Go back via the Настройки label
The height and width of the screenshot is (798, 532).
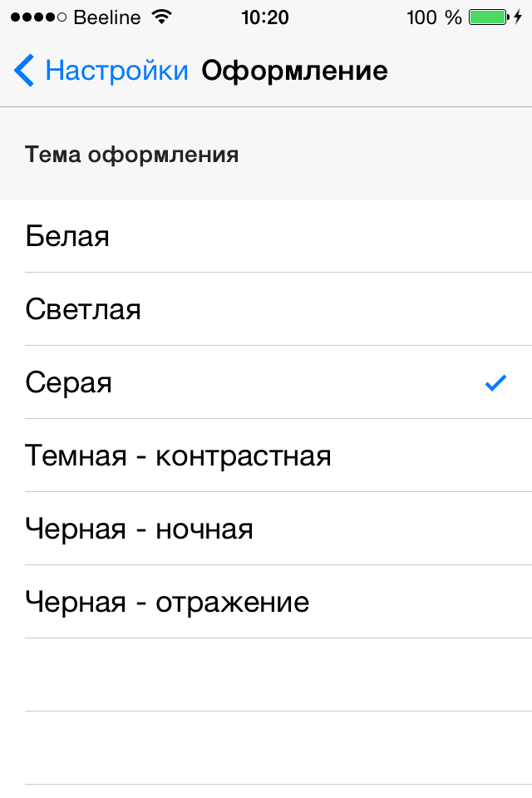pos(116,71)
